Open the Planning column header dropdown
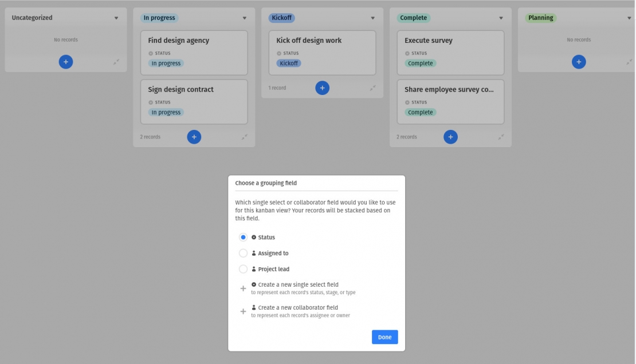Viewport: 636px width, 364px height. (x=629, y=18)
